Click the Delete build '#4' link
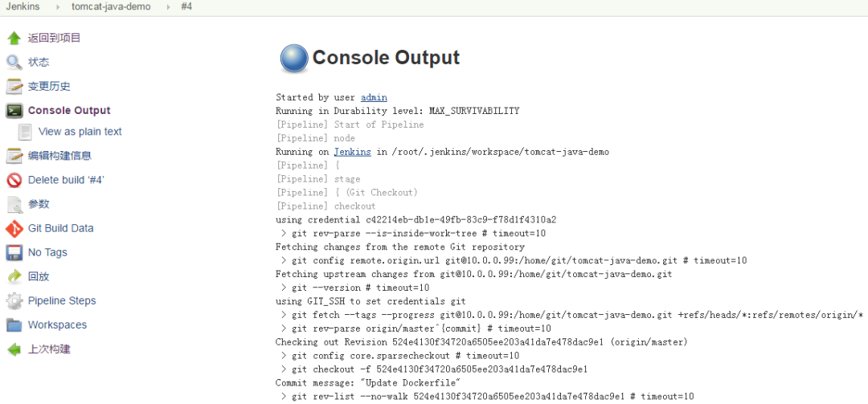This screenshot has height=404, width=868. pyautogui.click(x=67, y=180)
